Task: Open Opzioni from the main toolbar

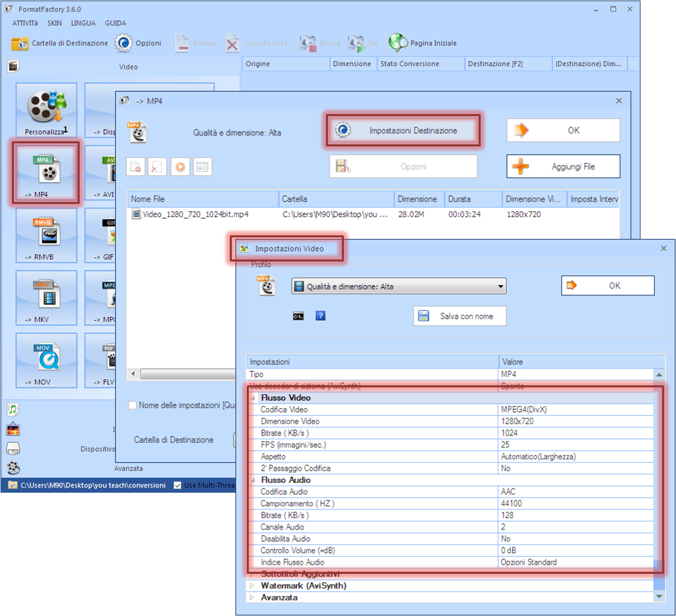Action: (138, 43)
